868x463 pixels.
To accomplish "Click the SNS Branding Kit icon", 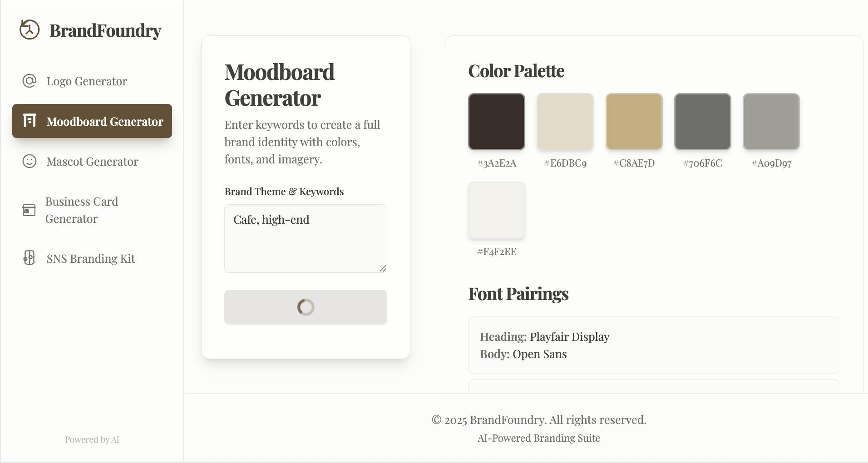I will pyautogui.click(x=29, y=258).
